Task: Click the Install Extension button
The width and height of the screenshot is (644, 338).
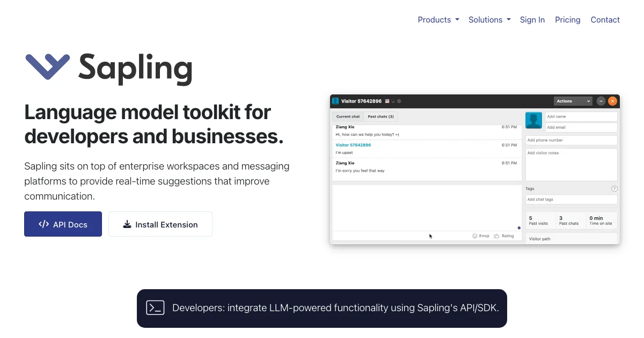Action: [x=160, y=224]
